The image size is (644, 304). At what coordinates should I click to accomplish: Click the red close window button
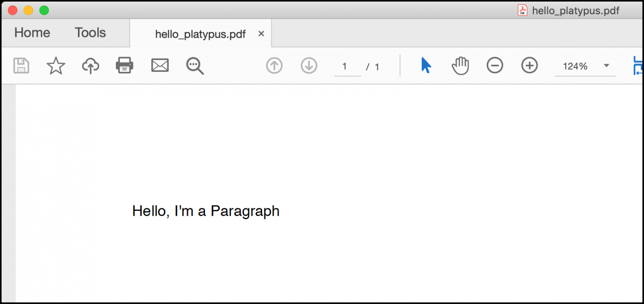coord(13,10)
